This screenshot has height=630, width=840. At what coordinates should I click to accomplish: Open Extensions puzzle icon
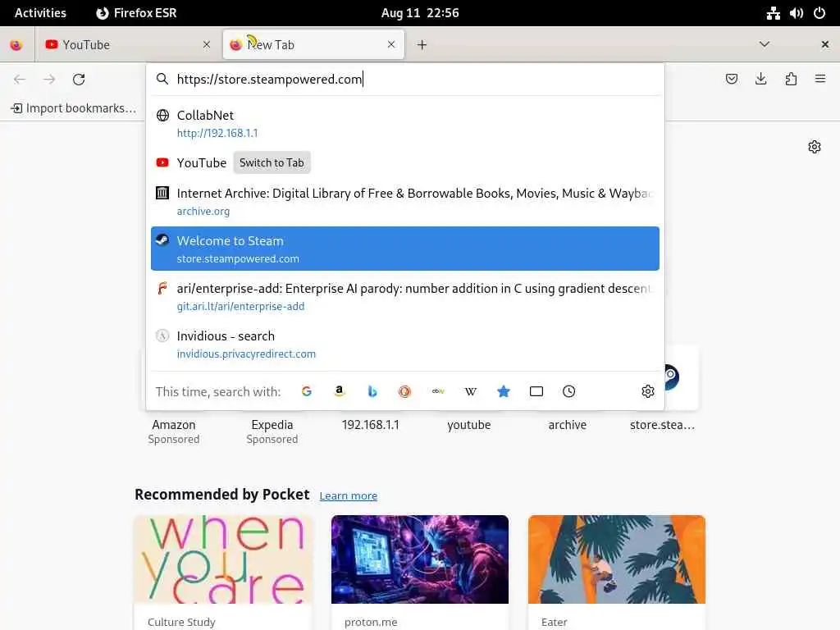coord(791,80)
